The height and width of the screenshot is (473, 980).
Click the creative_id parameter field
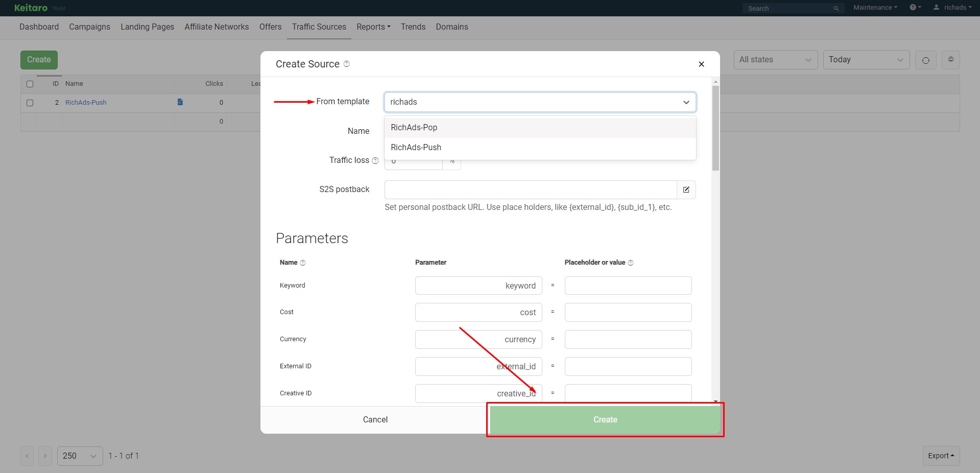coord(479,393)
